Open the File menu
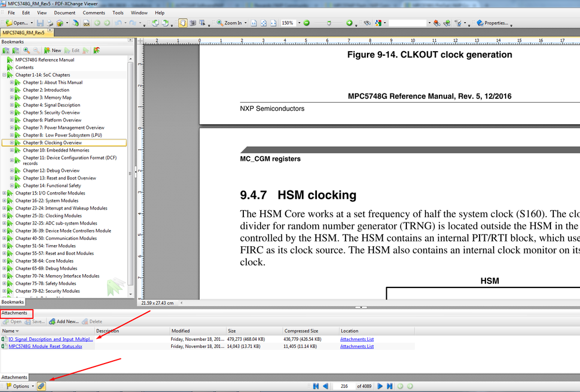The width and height of the screenshot is (580, 392). point(11,13)
